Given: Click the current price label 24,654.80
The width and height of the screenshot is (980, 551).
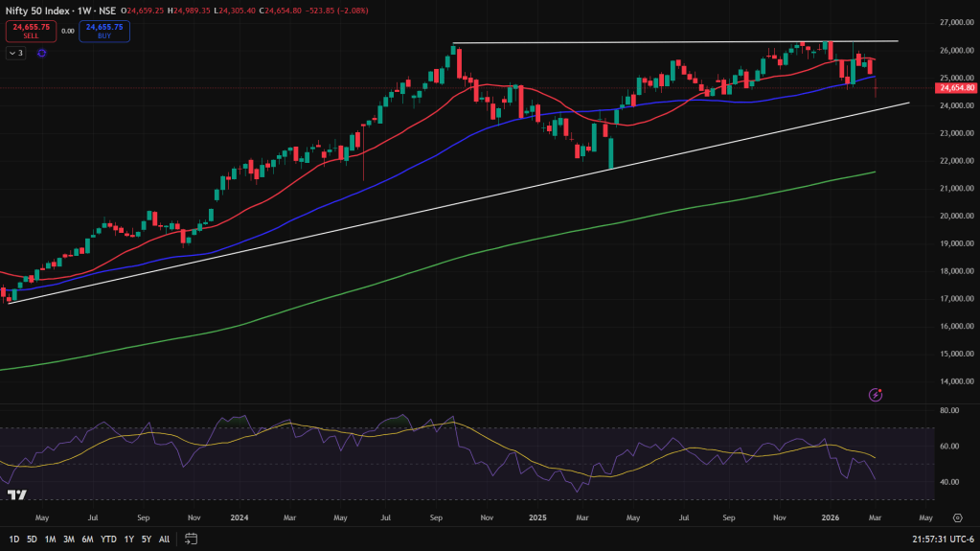Looking at the screenshot, I should coord(956,88).
